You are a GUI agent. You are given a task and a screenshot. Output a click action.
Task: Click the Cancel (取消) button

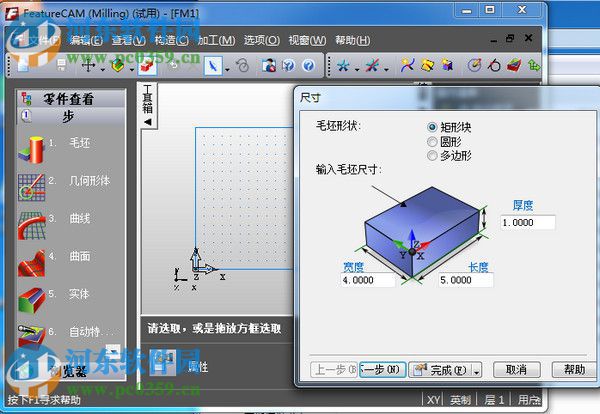coord(517,370)
